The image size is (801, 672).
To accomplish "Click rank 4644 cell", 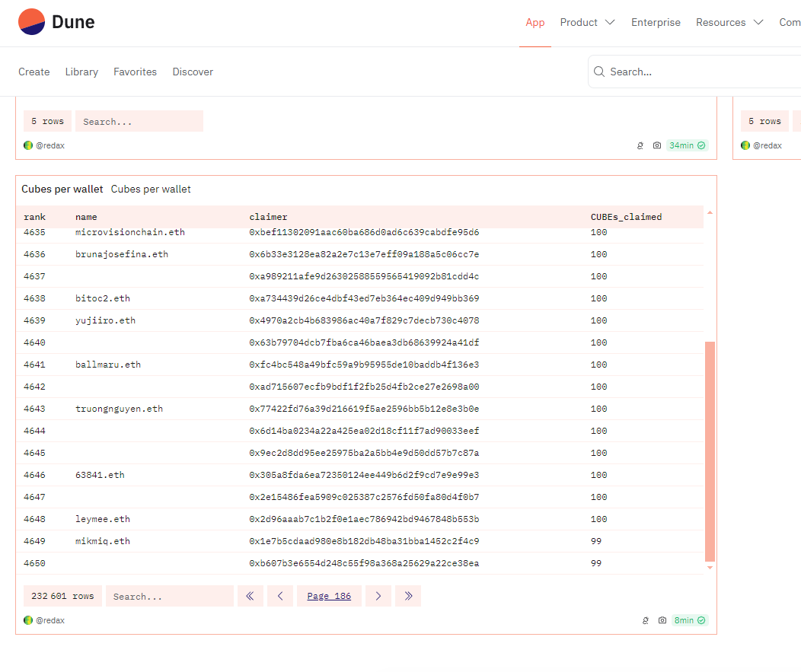I will pyautogui.click(x=34, y=431).
